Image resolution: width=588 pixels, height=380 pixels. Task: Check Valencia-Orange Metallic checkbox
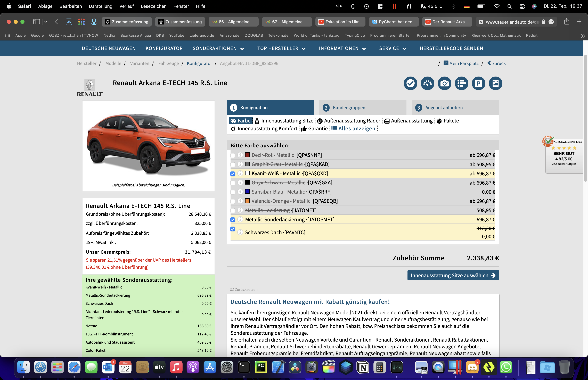click(233, 201)
